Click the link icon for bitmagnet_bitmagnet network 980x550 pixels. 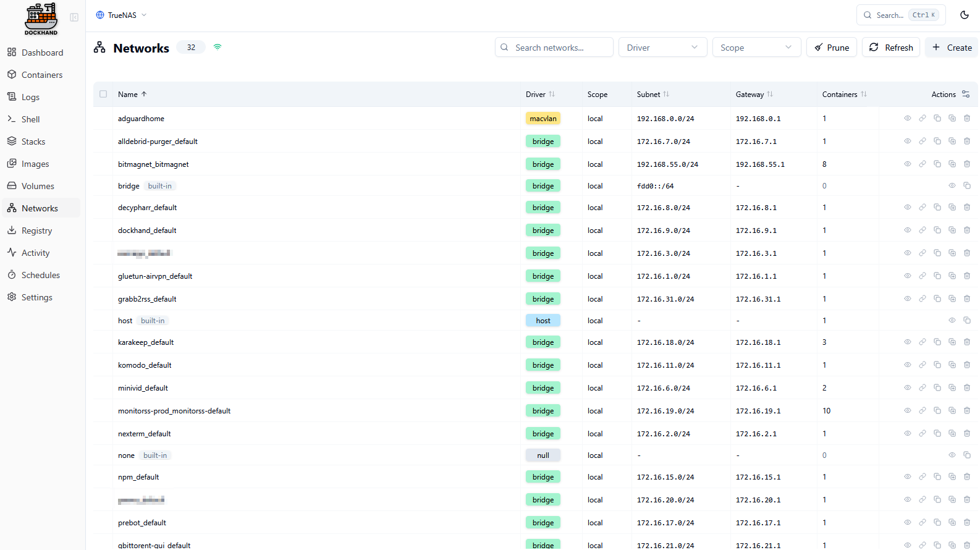[x=923, y=164]
